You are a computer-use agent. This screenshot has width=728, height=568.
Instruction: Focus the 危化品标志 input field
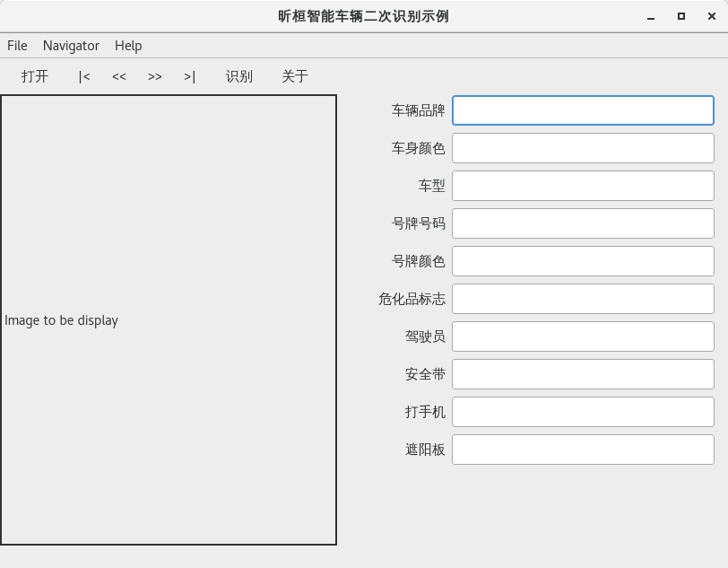(x=583, y=299)
